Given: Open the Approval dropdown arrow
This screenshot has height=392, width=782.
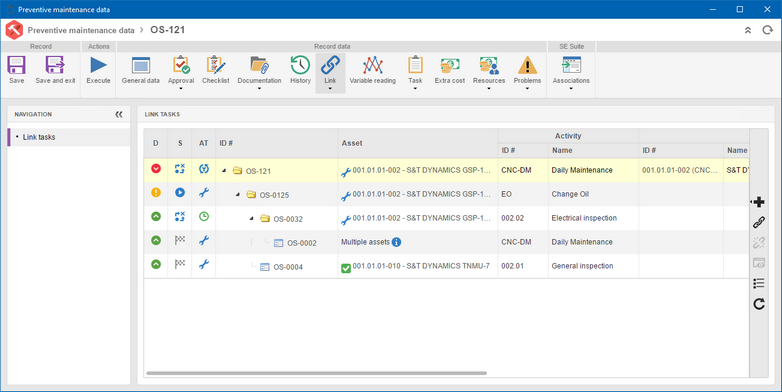Looking at the screenshot, I should coord(181,89).
